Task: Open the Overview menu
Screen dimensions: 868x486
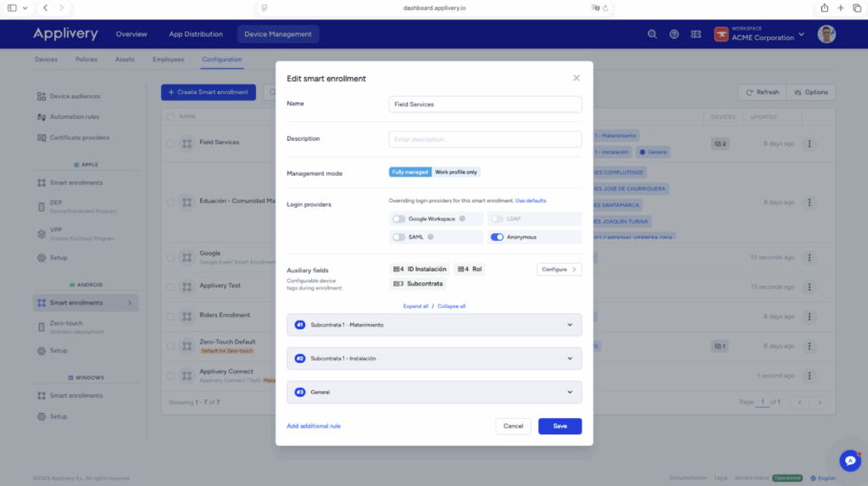Action: 131,35
